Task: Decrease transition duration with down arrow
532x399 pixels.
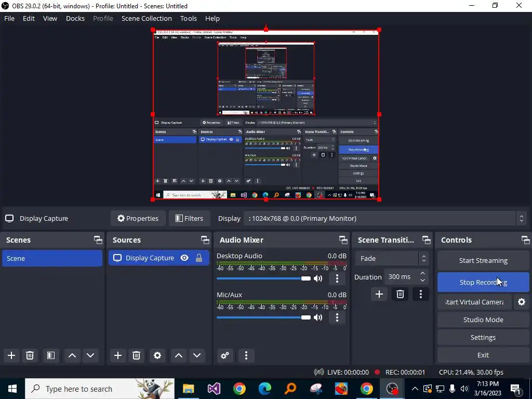Action: [422, 280]
